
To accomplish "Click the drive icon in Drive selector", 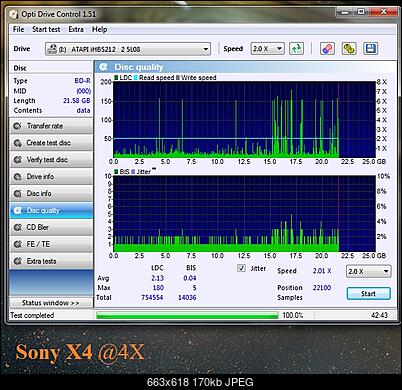I will coord(52,49).
